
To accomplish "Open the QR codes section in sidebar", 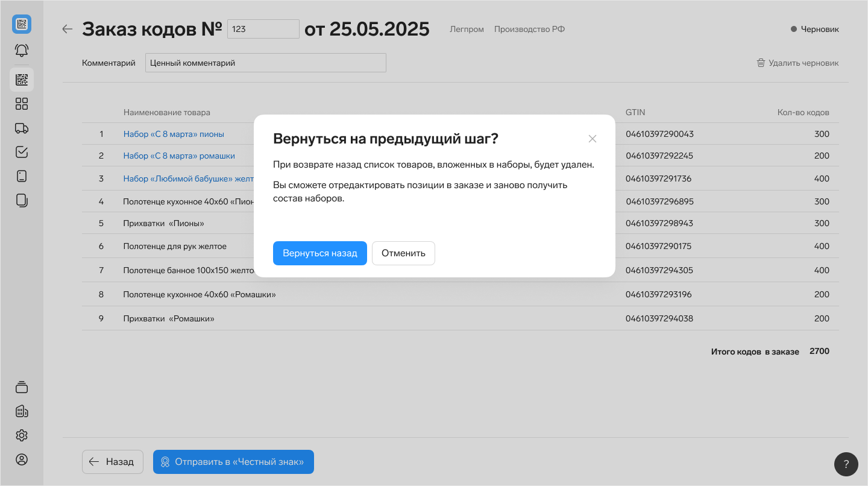I will pos(22,80).
